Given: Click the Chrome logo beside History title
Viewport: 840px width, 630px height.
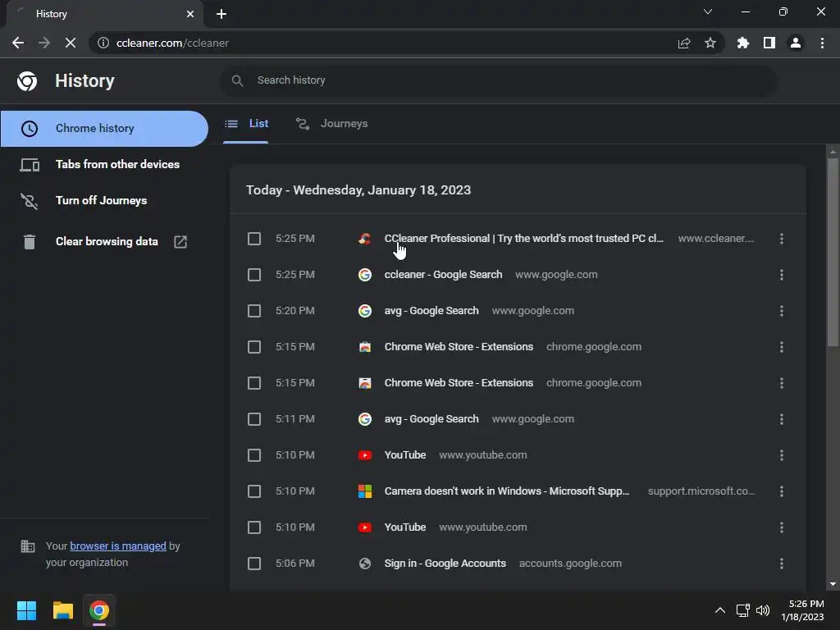Looking at the screenshot, I should click(27, 81).
